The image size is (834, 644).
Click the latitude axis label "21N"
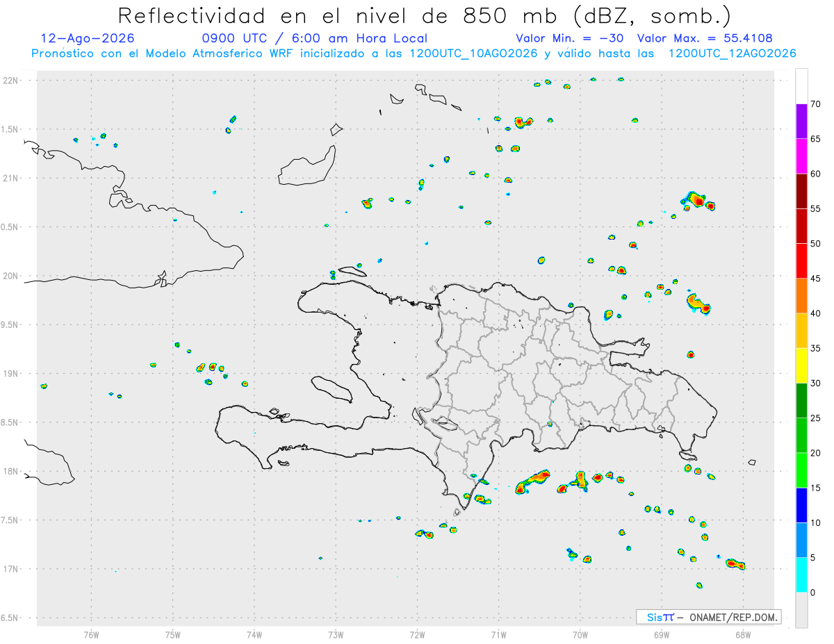(12, 178)
